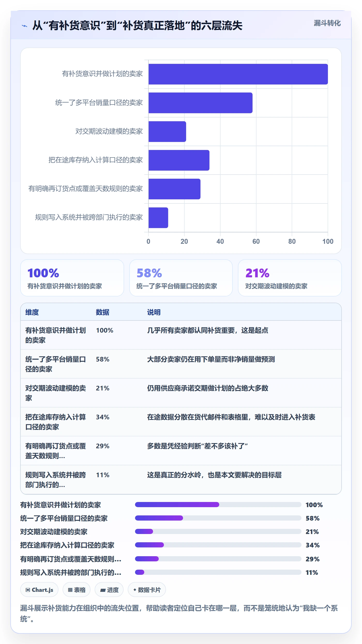Screen dimensions: 362x644
Task: Click the 29% progress bar
Action: [x=218, y=559]
